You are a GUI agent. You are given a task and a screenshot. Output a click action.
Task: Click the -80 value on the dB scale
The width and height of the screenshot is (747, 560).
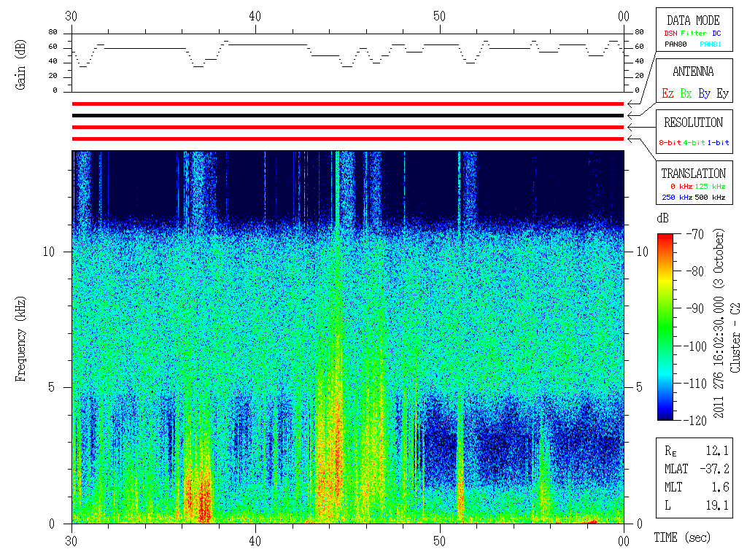coord(695,271)
